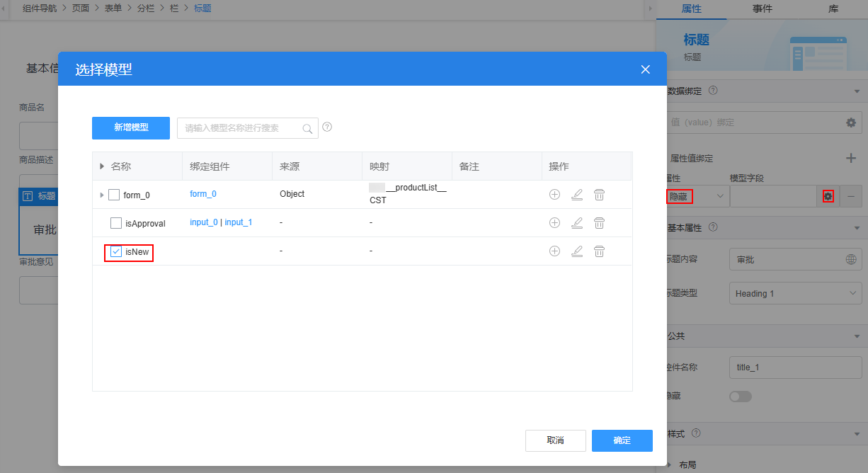The width and height of the screenshot is (868, 473).
Task: Add a new 属性值绑定 with plus icon
Action: click(x=852, y=159)
